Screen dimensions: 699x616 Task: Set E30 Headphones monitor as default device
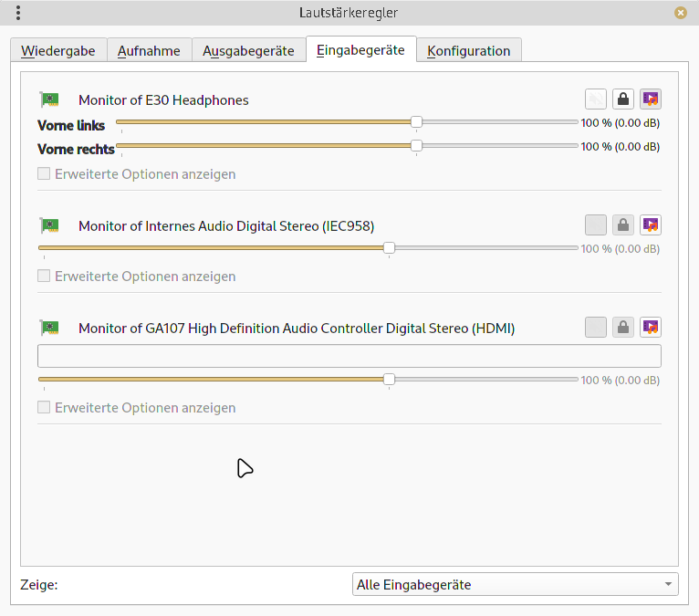coord(650,99)
